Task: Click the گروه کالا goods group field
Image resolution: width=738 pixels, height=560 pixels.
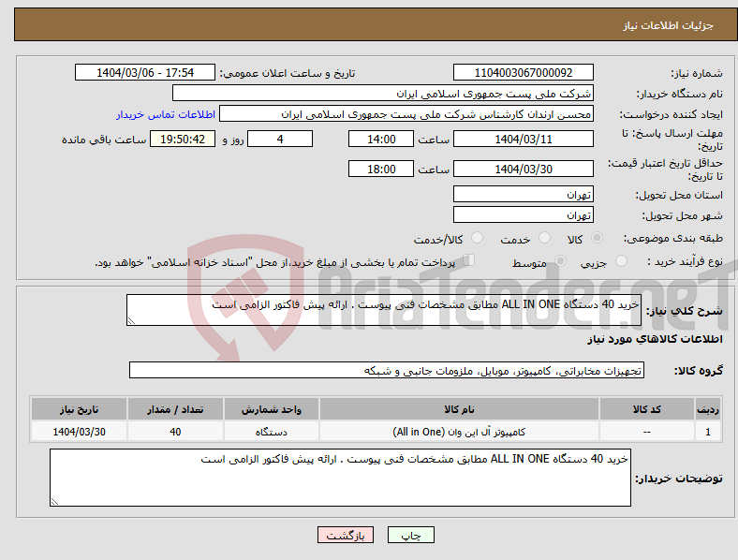Action: coord(387,370)
